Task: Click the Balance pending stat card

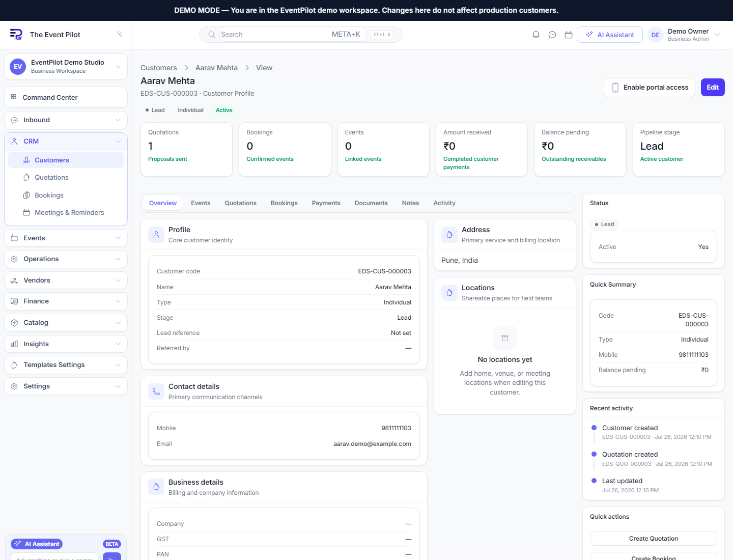Action: click(x=580, y=150)
